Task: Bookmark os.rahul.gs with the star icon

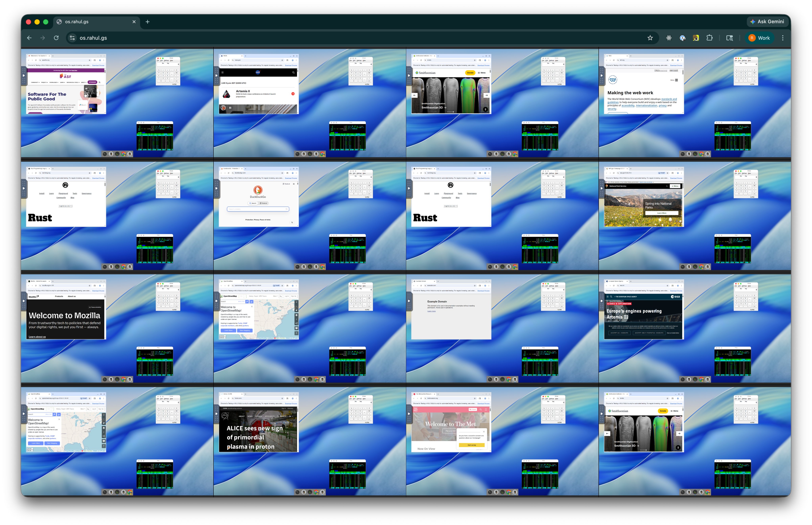Action: (x=650, y=38)
